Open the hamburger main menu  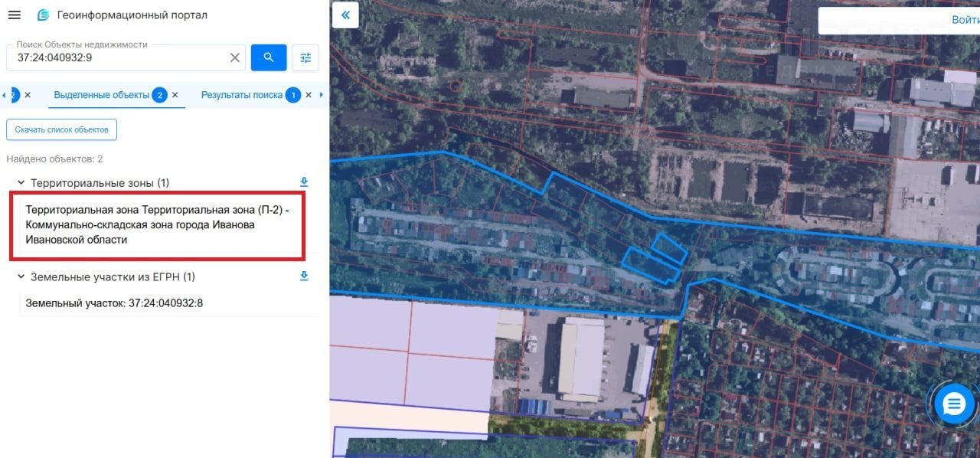point(14,15)
